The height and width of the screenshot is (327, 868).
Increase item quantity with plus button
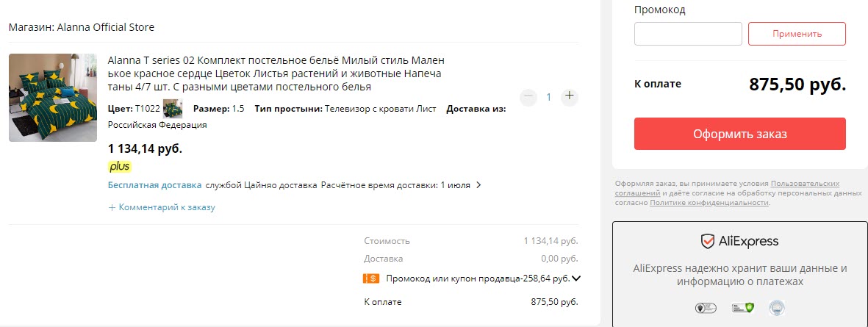(570, 97)
